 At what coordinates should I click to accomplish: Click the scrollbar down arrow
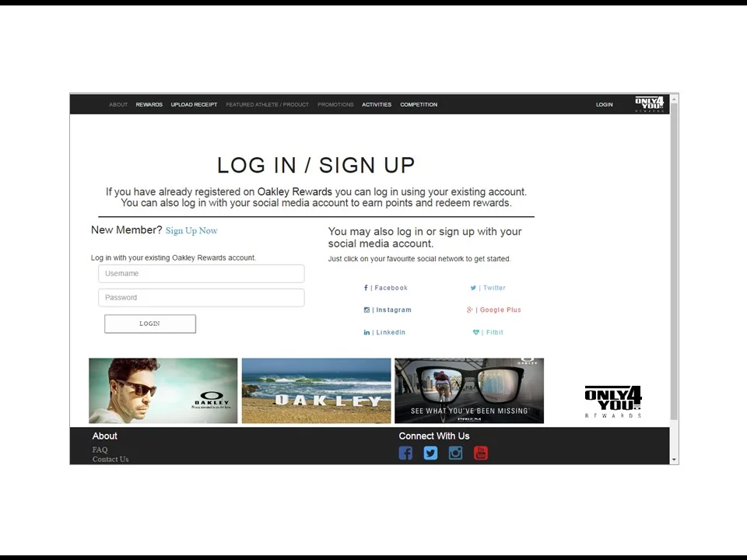tap(674, 460)
